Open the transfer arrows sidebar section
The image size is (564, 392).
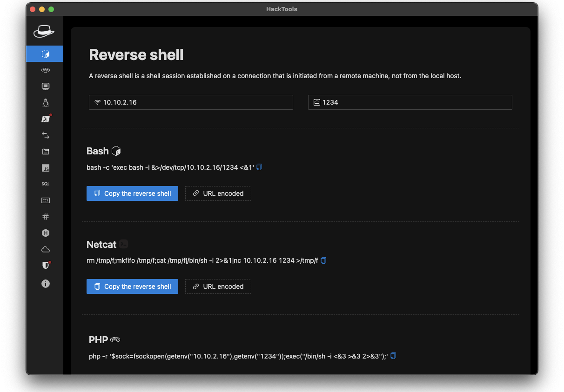(x=45, y=135)
